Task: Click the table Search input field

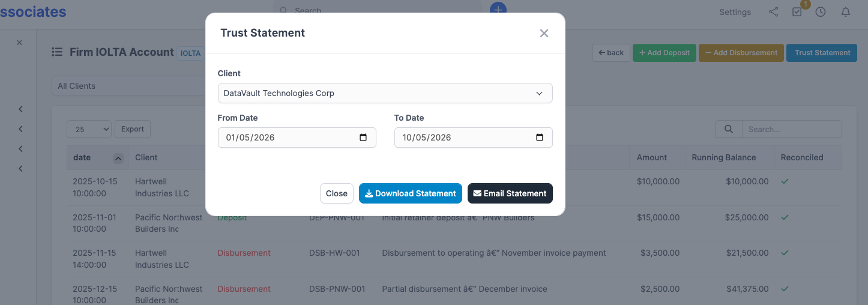Action: [x=792, y=129]
